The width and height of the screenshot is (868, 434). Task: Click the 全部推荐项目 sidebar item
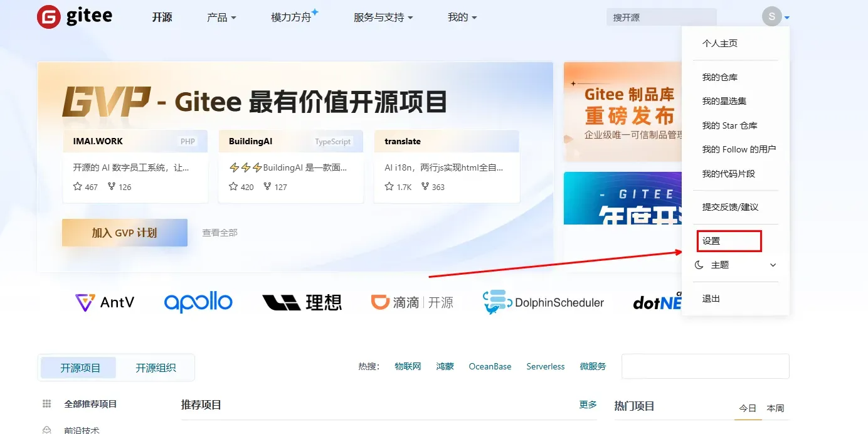[x=90, y=404]
